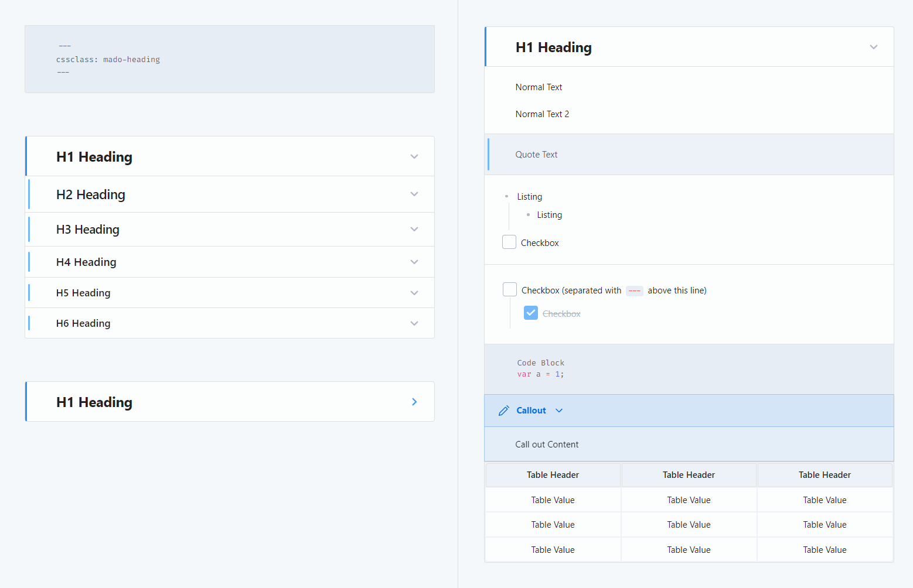The image size is (913, 588).
Task: Click the H6 Heading chevron icon
Action: click(414, 323)
